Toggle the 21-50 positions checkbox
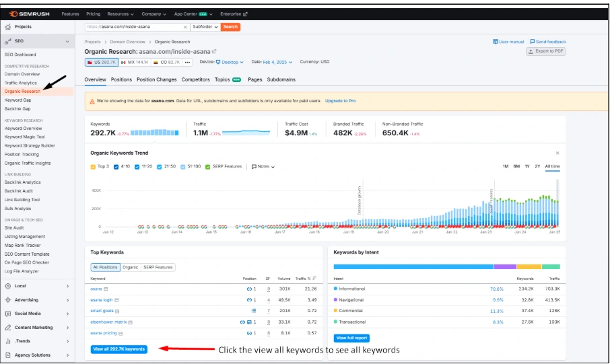 [x=159, y=167]
